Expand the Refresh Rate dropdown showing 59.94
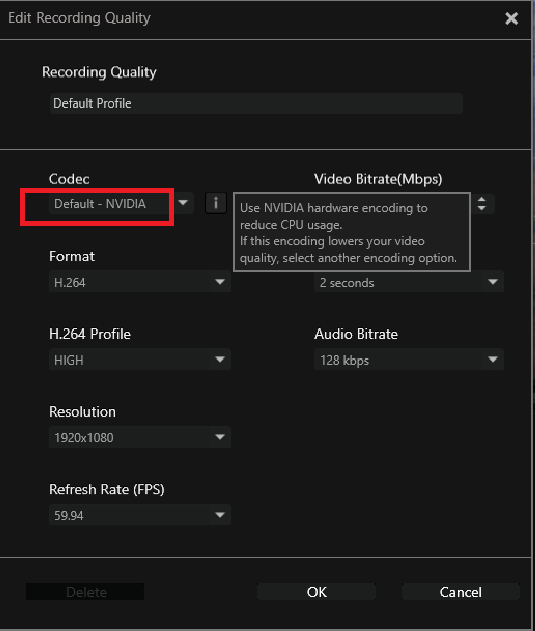This screenshot has height=631, width=535. 140,515
